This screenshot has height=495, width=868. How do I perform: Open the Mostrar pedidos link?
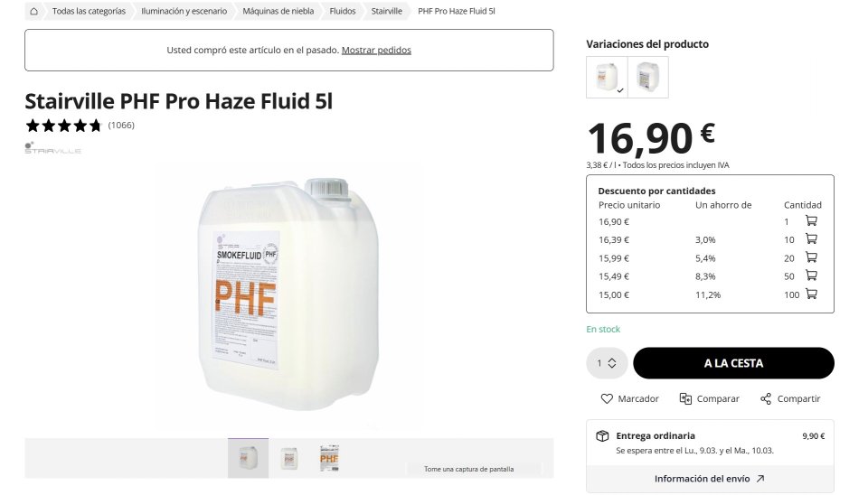click(x=376, y=51)
